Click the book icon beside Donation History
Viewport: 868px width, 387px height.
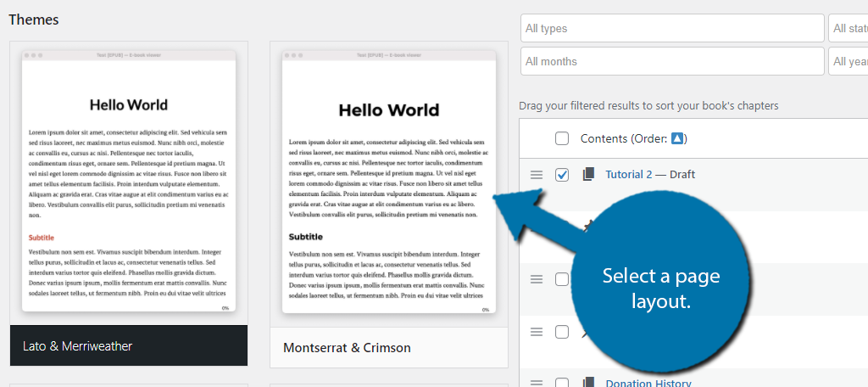point(588,383)
